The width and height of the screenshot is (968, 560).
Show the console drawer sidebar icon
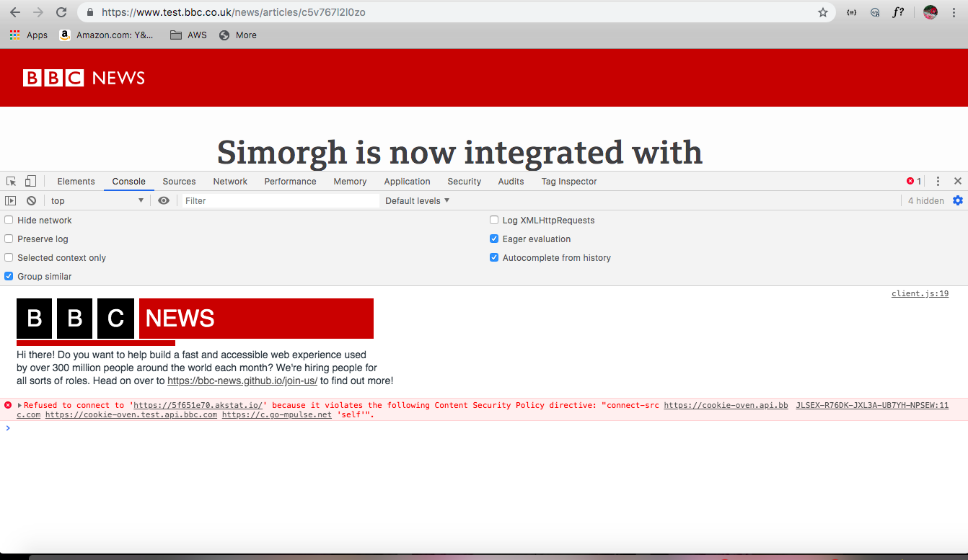(10, 200)
